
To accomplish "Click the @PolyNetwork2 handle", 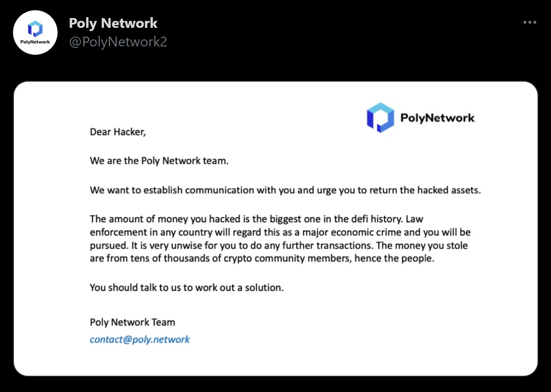I will [118, 42].
